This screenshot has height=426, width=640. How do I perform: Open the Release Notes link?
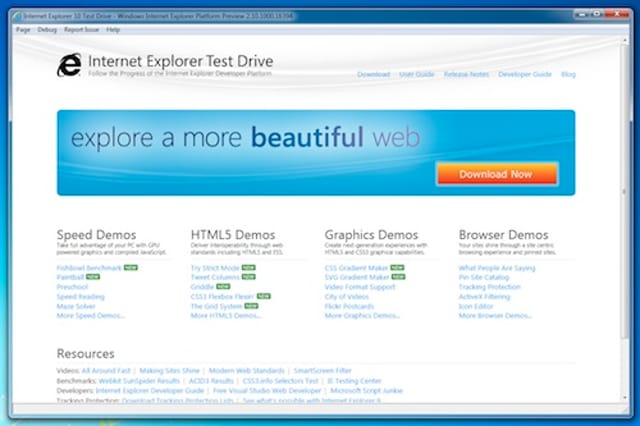coord(466,74)
